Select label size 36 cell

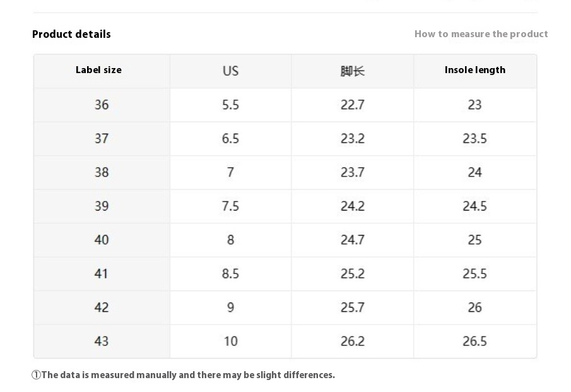coord(102,105)
